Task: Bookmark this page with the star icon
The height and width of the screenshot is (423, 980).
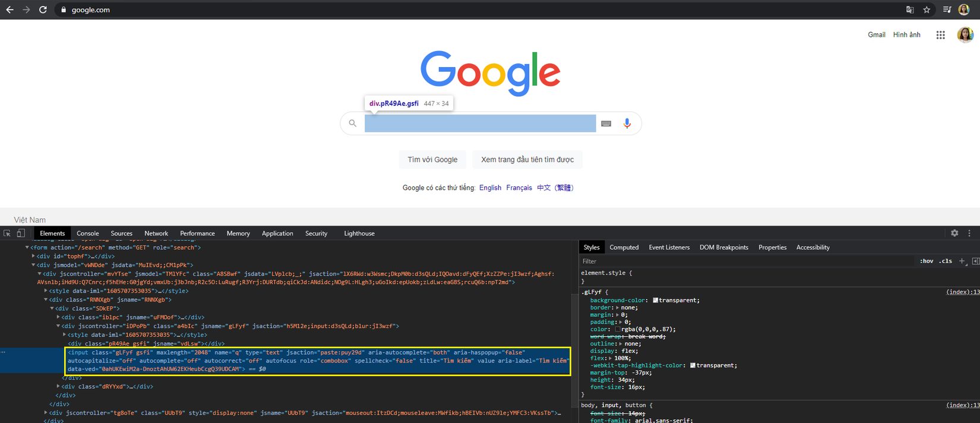Action: coord(927,9)
